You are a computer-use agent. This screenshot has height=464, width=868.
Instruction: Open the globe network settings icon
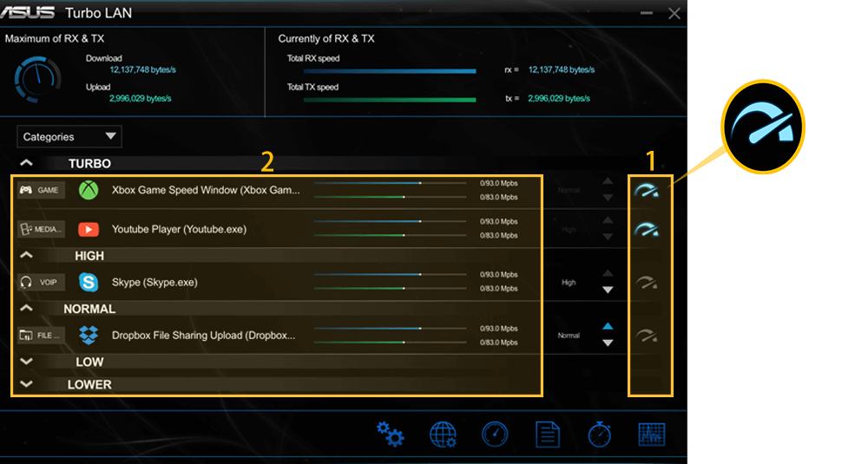[443, 435]
